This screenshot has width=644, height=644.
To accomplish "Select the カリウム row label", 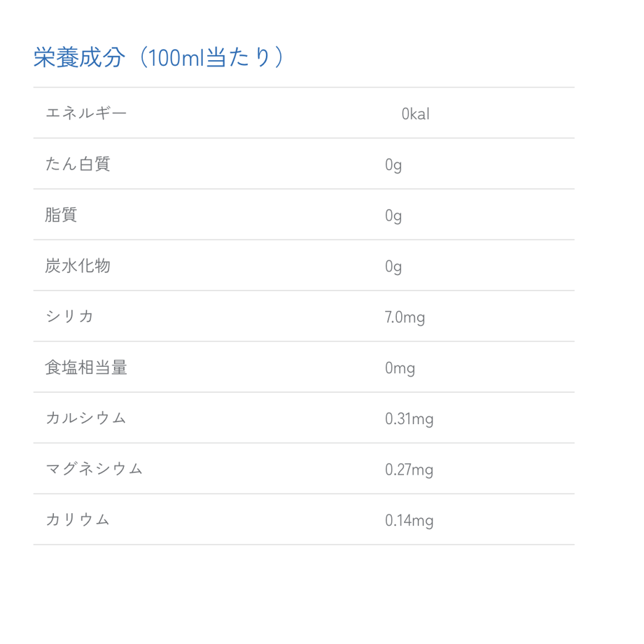I will 78,519.
